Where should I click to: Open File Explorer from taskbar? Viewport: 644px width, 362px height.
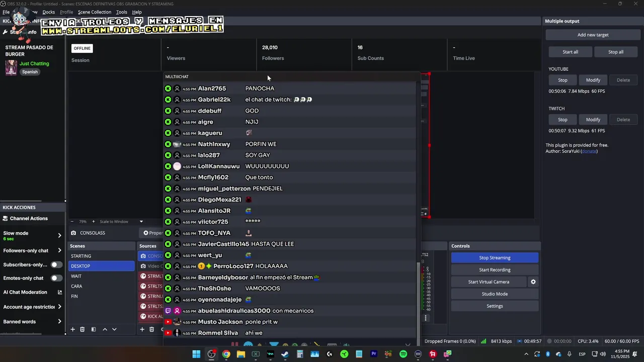[x=241, y=354]
